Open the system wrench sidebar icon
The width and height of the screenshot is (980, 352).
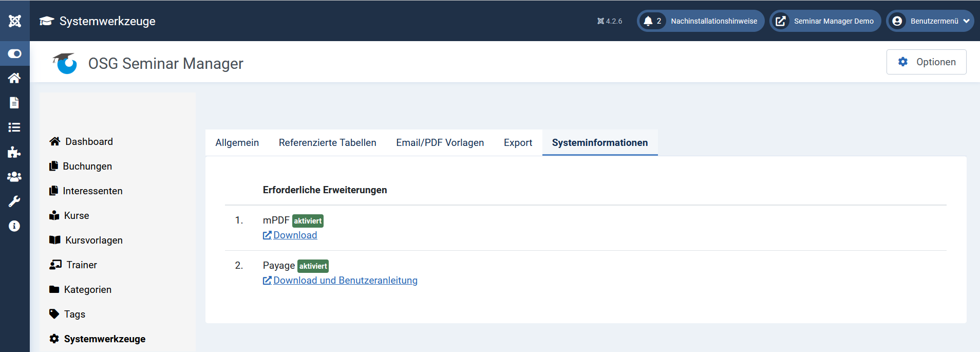[x=14, y=201]
